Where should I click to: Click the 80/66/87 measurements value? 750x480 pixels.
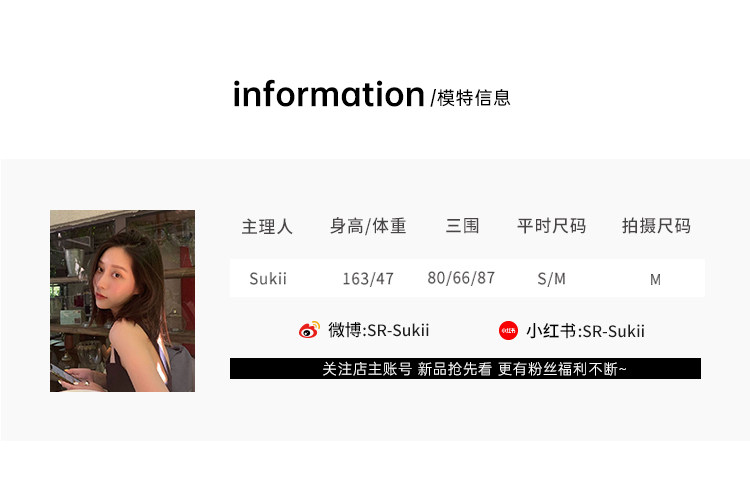(x=461, y=278)
